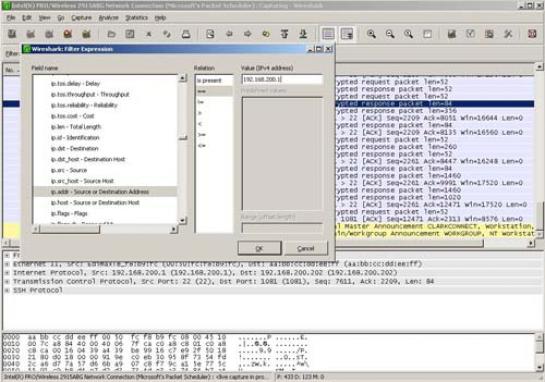This screenshot has height=382, width=545.
Task: Open a capture file folder icon
Action: 111,34
